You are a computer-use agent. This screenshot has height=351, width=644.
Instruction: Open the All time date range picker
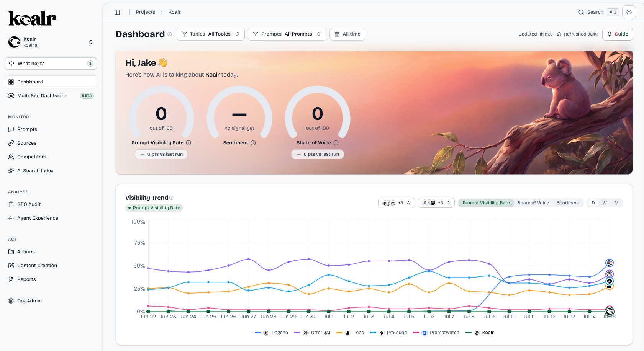tap(347, 34)
